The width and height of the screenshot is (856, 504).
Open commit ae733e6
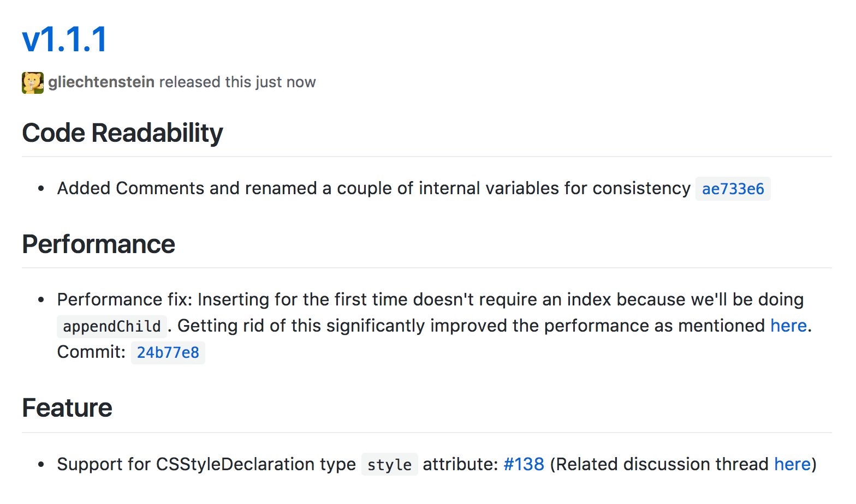pyautogui.click(x=733, y=189)
